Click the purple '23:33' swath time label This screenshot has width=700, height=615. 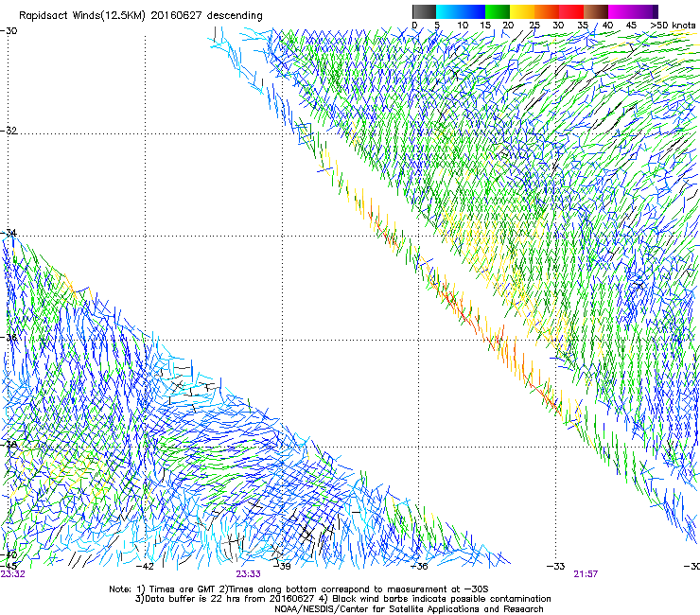click(248, 574)
